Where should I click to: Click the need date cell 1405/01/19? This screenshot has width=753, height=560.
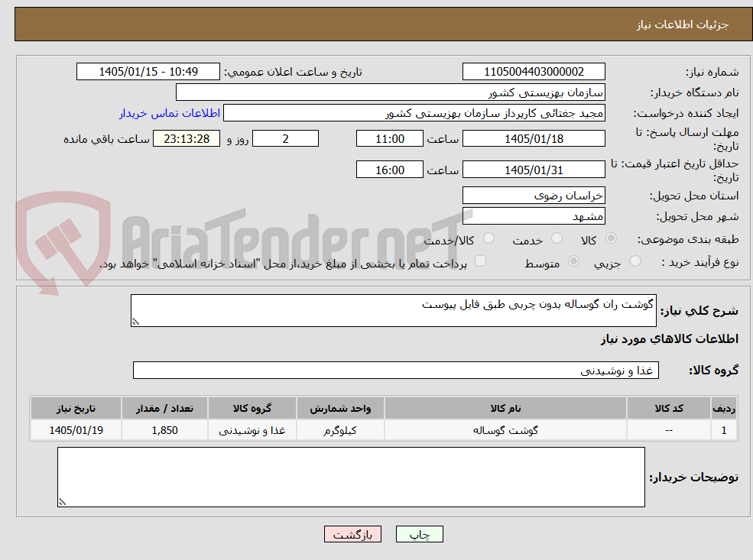click(76, 430)
